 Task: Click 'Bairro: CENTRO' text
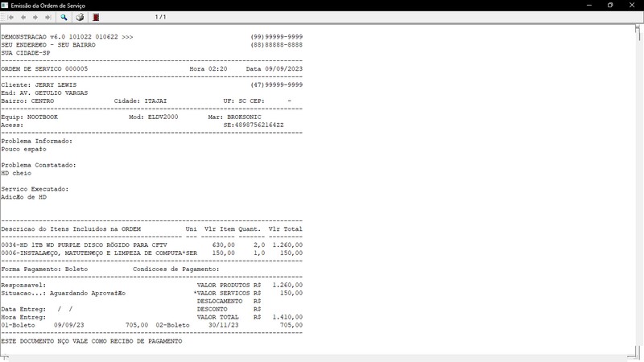pyautogui.click(x=27, y=101)
